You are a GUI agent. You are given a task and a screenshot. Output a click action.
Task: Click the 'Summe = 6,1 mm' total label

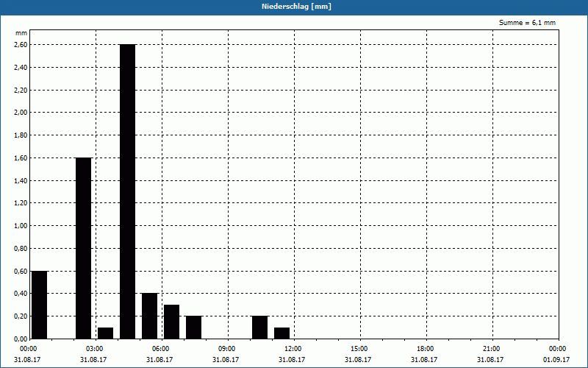coord(527,23)
